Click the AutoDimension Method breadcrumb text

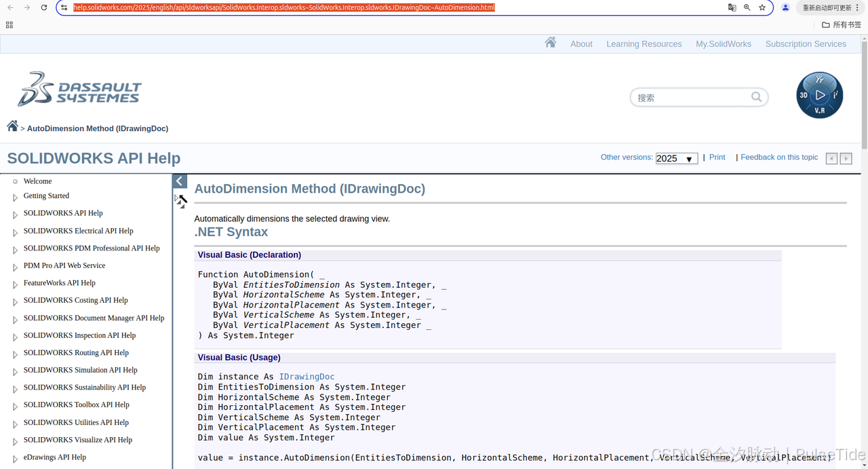pos(98,128)
